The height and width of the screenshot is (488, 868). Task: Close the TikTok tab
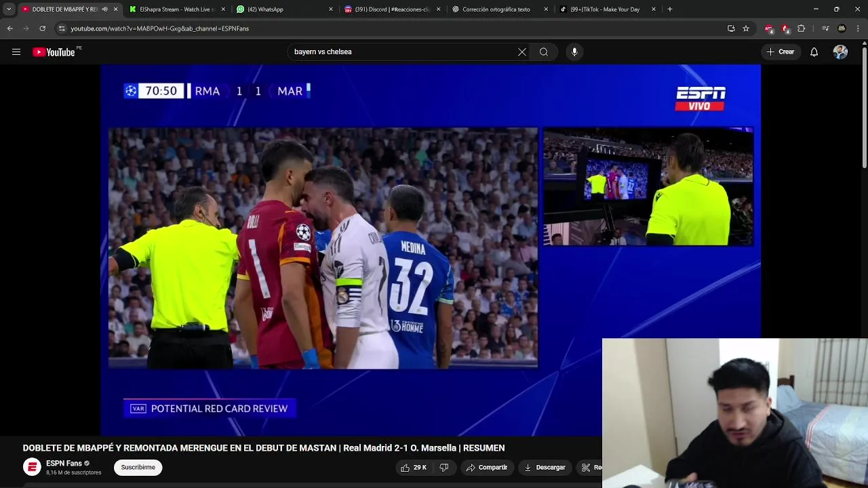click(x=654, y=9)
